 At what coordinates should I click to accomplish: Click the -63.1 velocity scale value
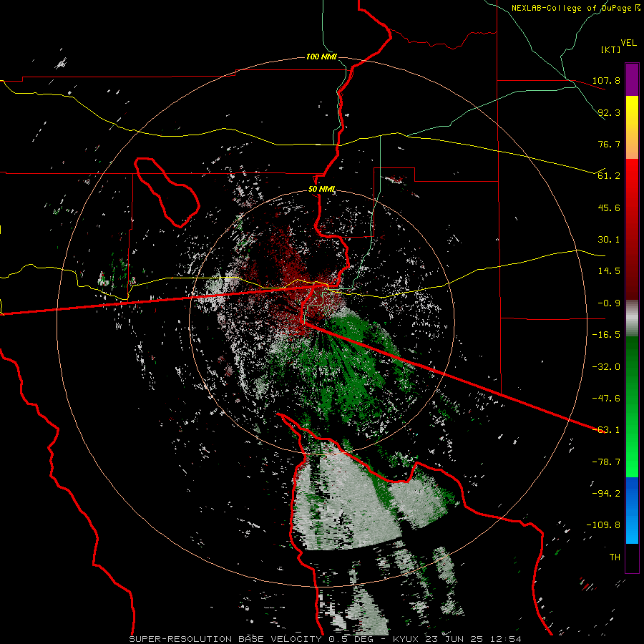(606, 429)
